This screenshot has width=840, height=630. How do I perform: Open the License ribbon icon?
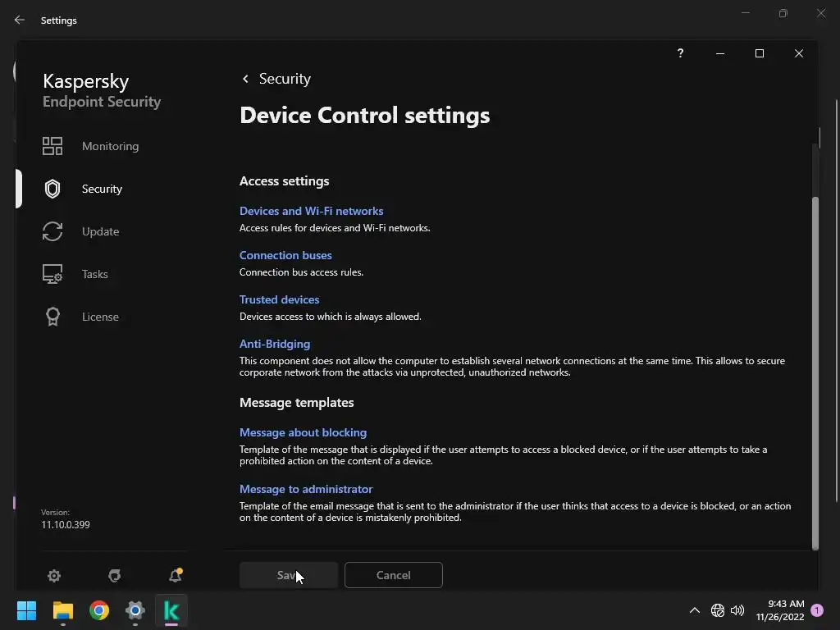click(52, 317)
